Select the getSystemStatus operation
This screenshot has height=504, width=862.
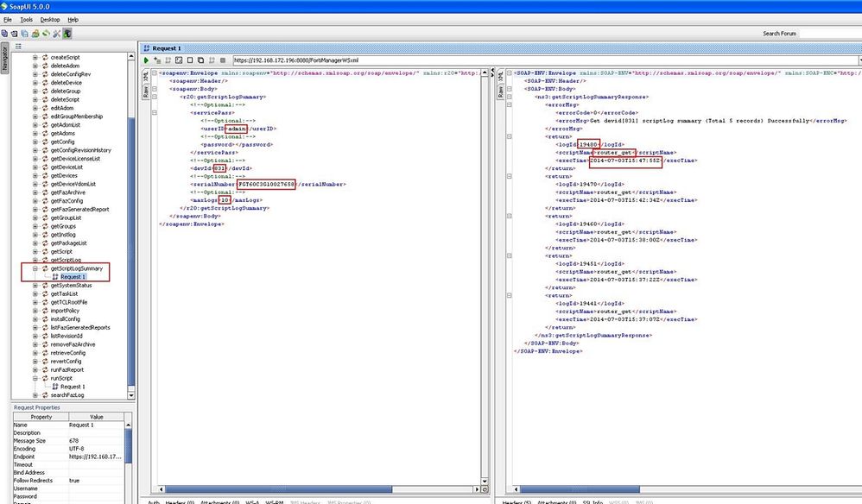coord(71,286)
